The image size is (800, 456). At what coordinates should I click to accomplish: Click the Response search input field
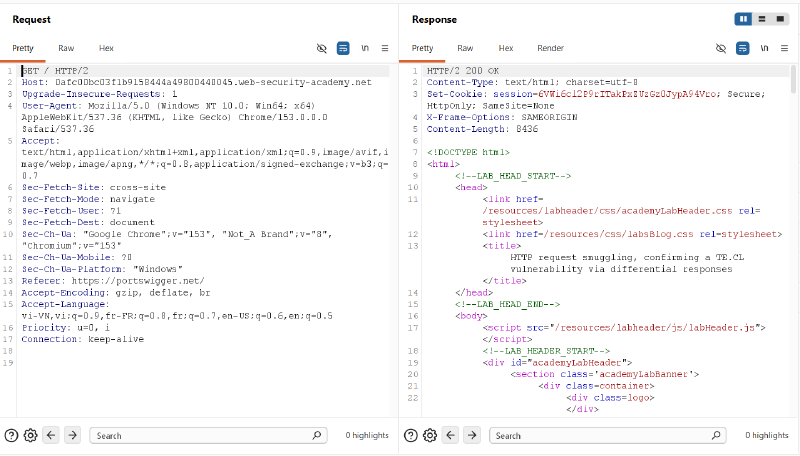[x=607, y=436]
